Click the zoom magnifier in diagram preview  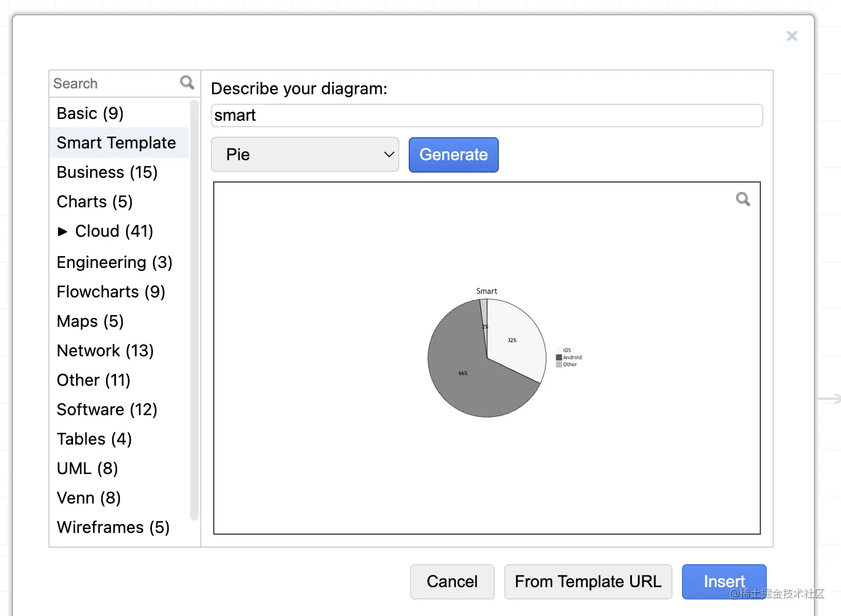(x=743, y=199)
